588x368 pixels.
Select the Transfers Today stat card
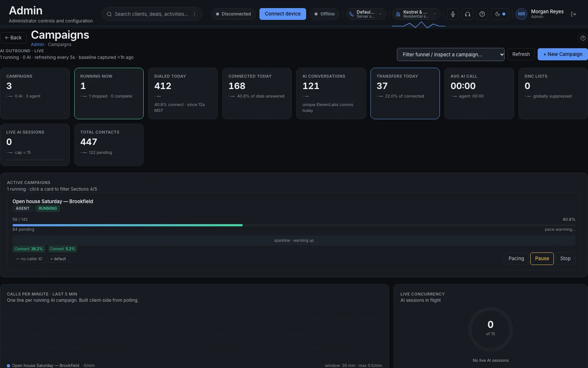click(x=405, y=93)
